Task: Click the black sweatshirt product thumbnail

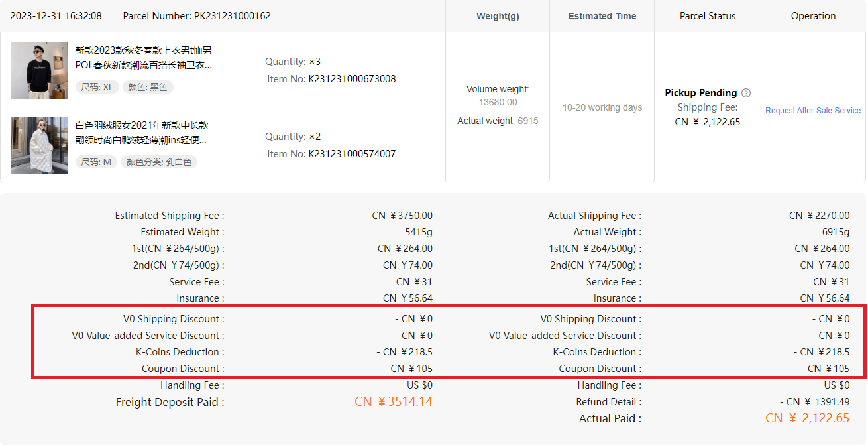Action: point(40,70)
